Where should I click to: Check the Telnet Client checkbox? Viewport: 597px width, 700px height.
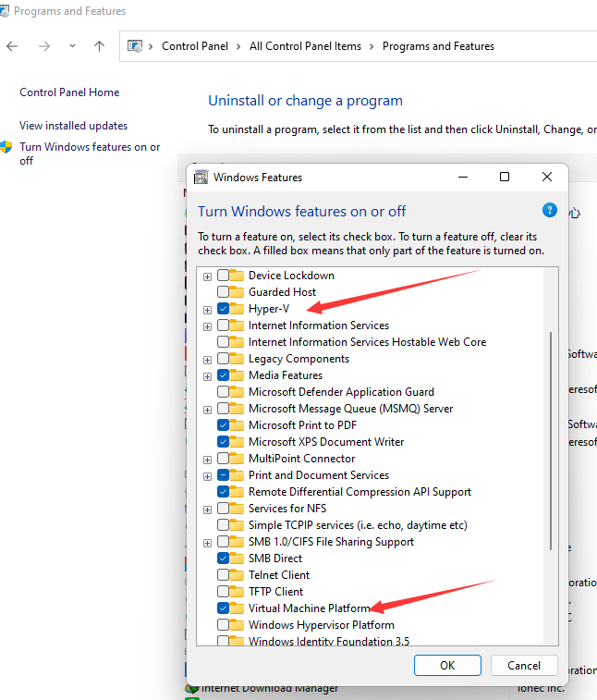coord(223,574)
